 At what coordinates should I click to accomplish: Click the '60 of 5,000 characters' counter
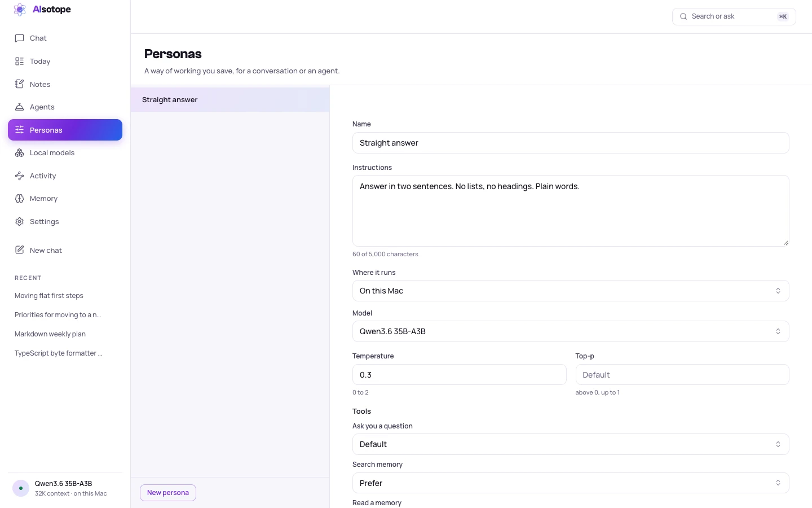click(x=385, y=254)
